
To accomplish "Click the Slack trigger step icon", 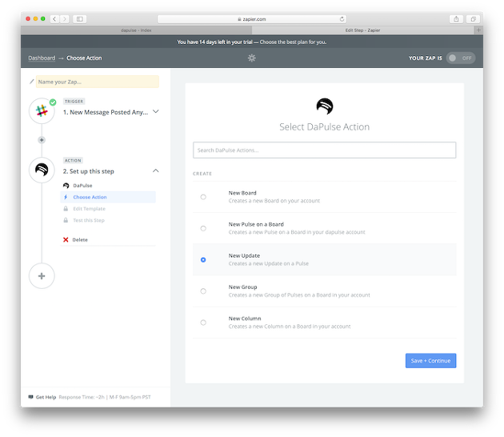I will pos(42,111).
